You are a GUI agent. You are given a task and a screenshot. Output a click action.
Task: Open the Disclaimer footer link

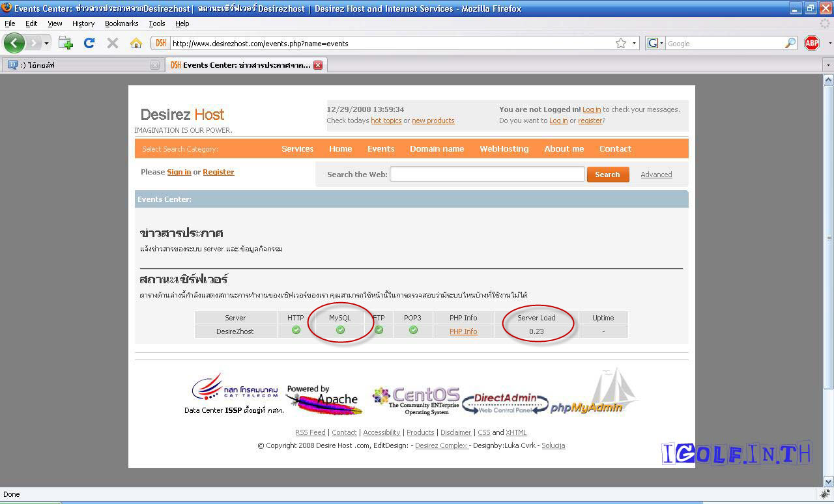pos(455,432)
